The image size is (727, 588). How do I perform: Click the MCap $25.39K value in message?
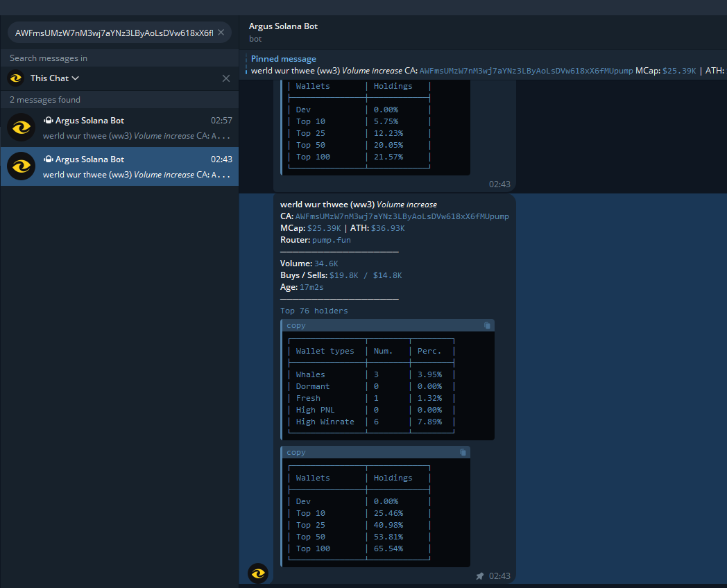[324, 228]
